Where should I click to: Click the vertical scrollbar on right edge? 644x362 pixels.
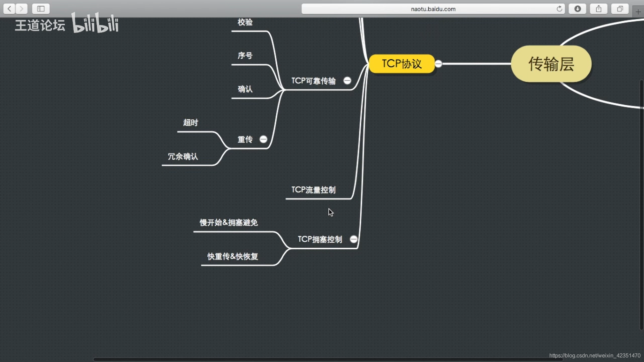[641, 204]
